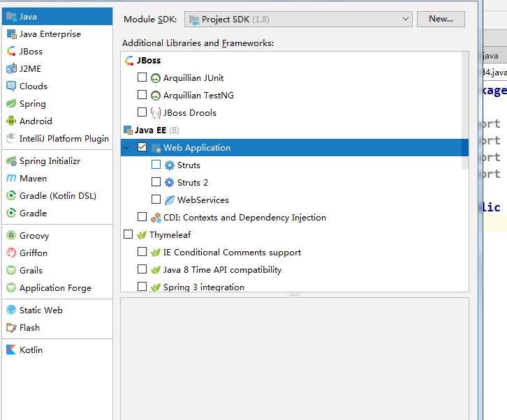
Task: Select the Maven m icon
Action: point(11,179)
